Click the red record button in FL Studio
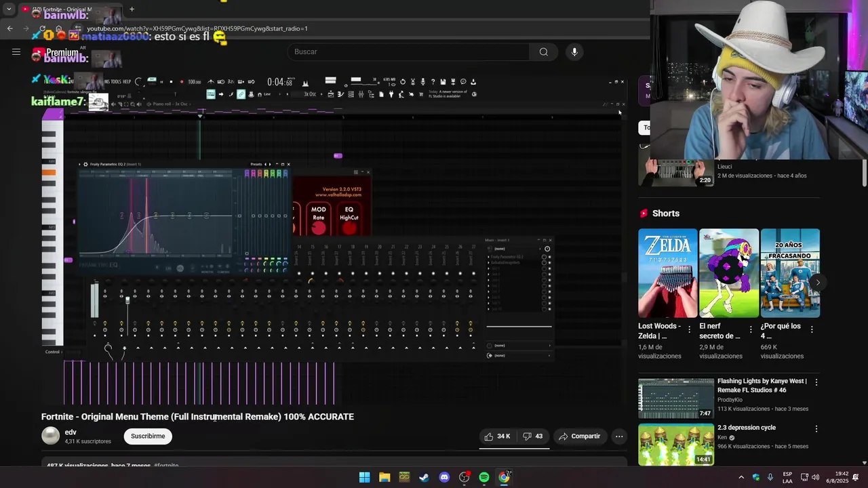Viewport: 868px width, 488px height. 182,81
